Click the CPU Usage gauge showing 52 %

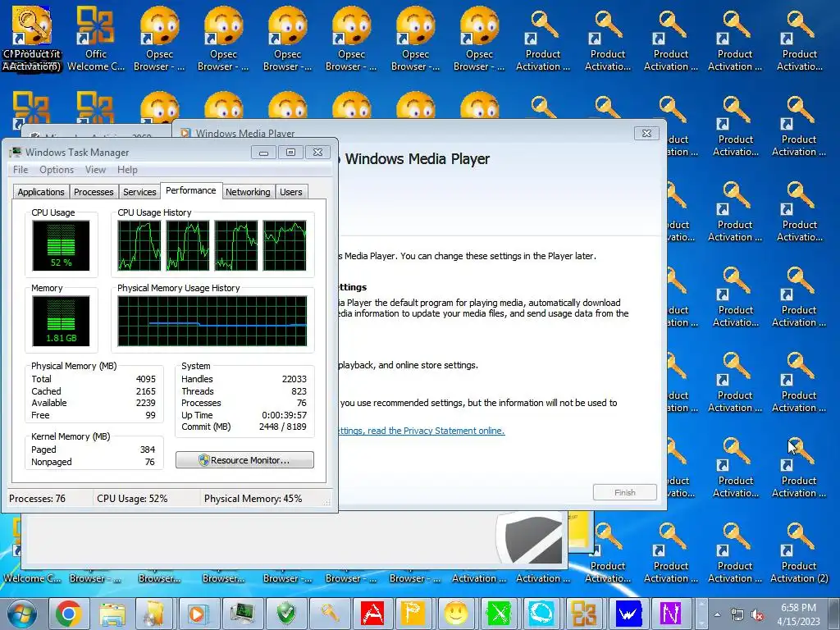pyautogui.click(x=61, y=245)
